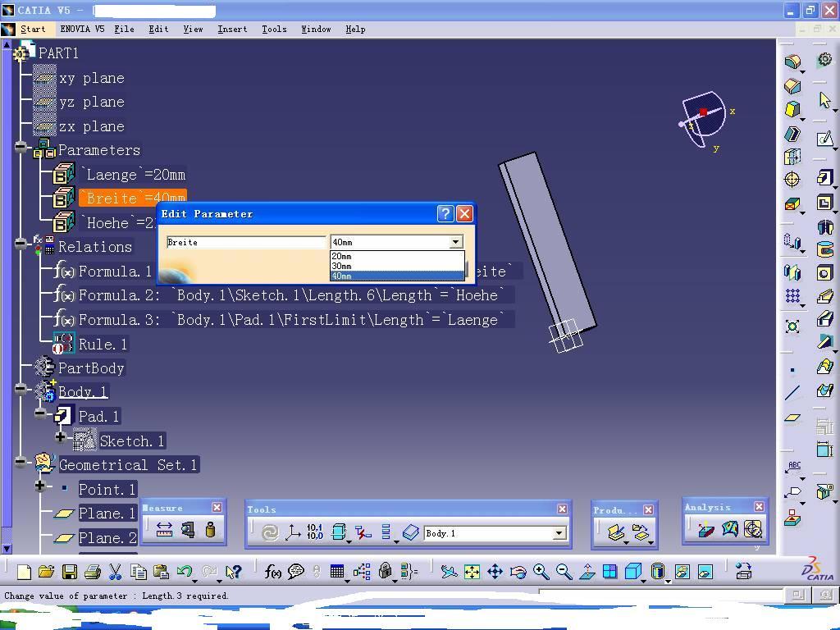The height and width of the screenshot is (630, 840).
Task: Select the Laenge=20mm parameter in tree
Action: tap(134, 175)
